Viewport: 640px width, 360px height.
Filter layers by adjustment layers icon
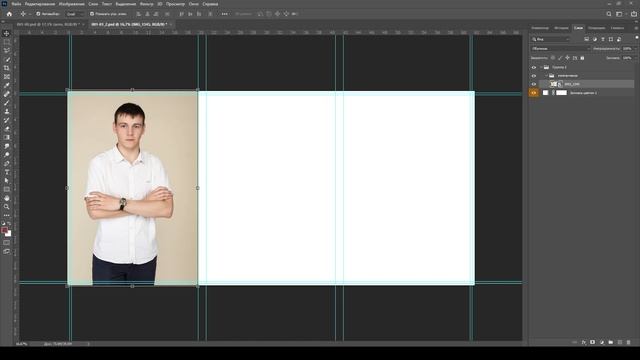[x=595, y=39]
